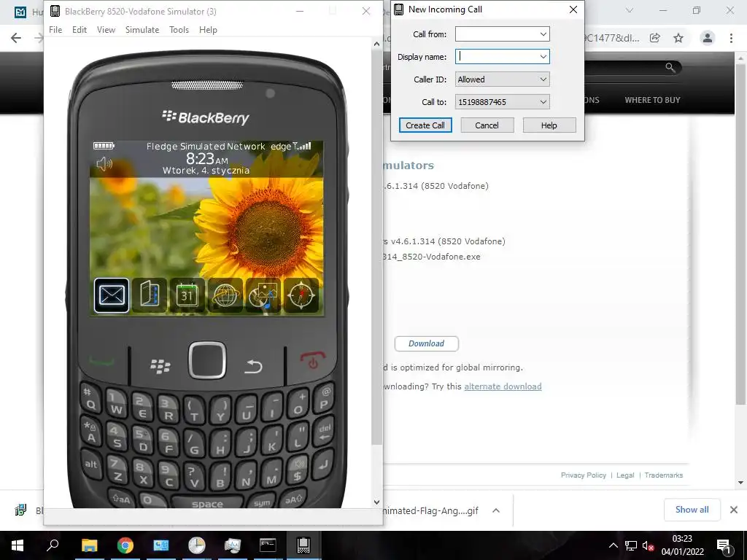Click the share page icon in address bar
The width and height of the screenshot is (747, 560).
pos(655,38)
